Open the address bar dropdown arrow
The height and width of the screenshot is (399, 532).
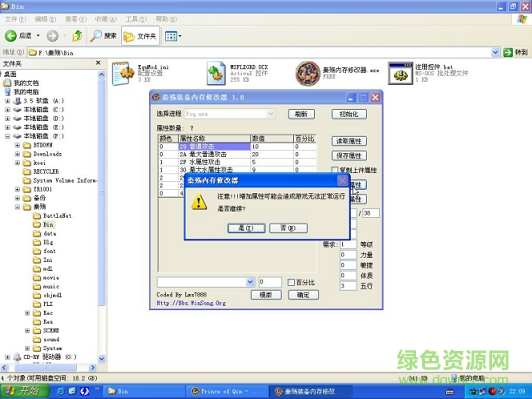click(495, 52)
